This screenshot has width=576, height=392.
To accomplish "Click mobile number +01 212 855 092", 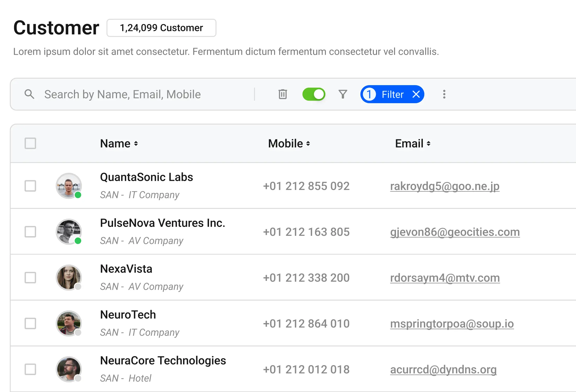I will [306, 186].
